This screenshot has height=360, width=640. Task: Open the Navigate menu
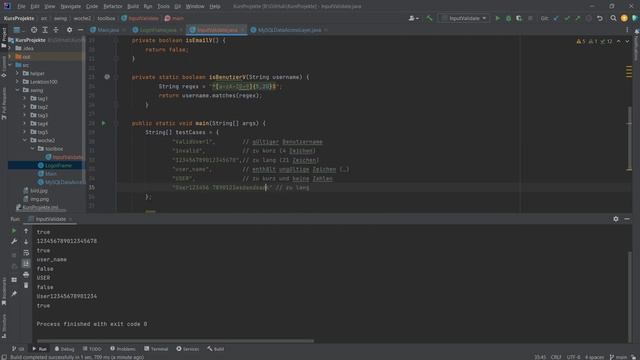pos(71,7)
